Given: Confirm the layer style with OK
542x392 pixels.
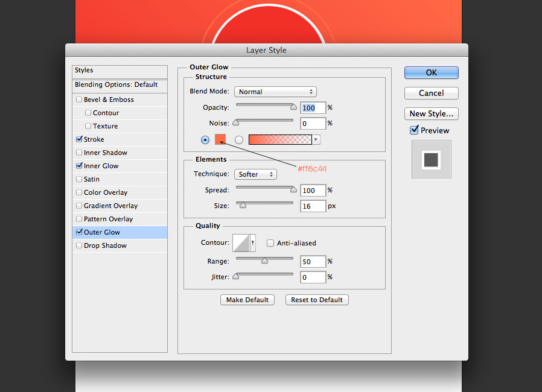Looking at the screenshot, I should [x=431, y=72].
